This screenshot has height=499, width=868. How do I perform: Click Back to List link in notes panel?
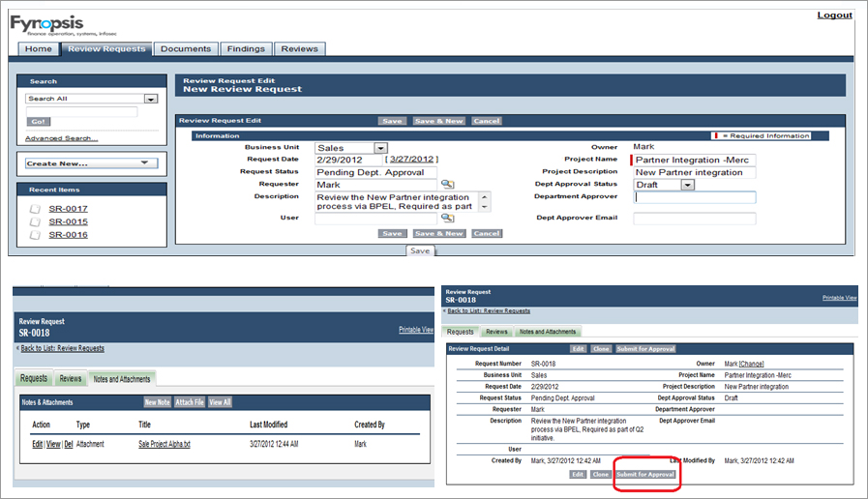[63, 348]
